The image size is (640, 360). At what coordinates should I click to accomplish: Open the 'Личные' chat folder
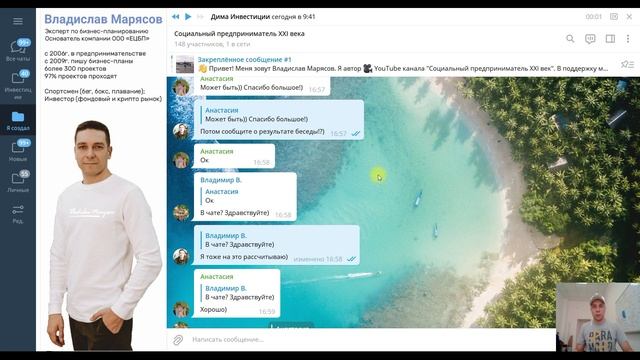pyautogui.click(x=18, y=182)
